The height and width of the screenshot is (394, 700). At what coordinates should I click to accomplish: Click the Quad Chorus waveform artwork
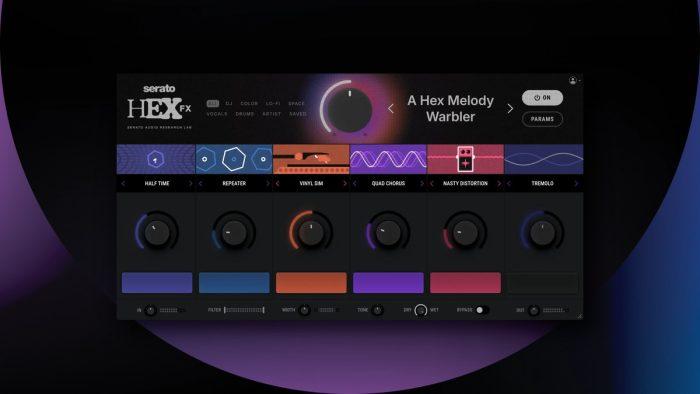click(388, 159)
